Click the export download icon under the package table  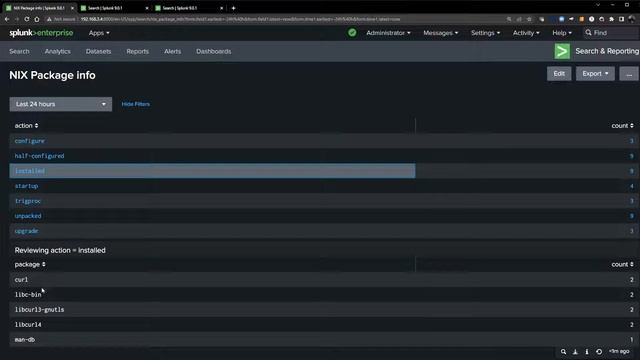coord(575,351)
